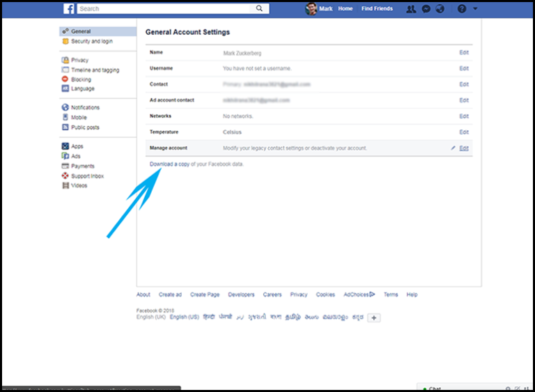535x392 pixels.
Task: Edit the Manage account row
Action: tap(464, 148)
